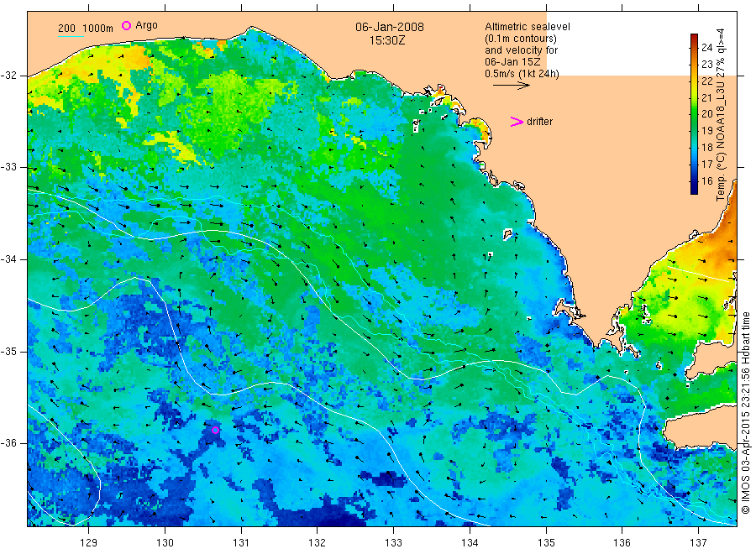
Task: Click the longitude label 129
Action: click(x=89, y=543)
